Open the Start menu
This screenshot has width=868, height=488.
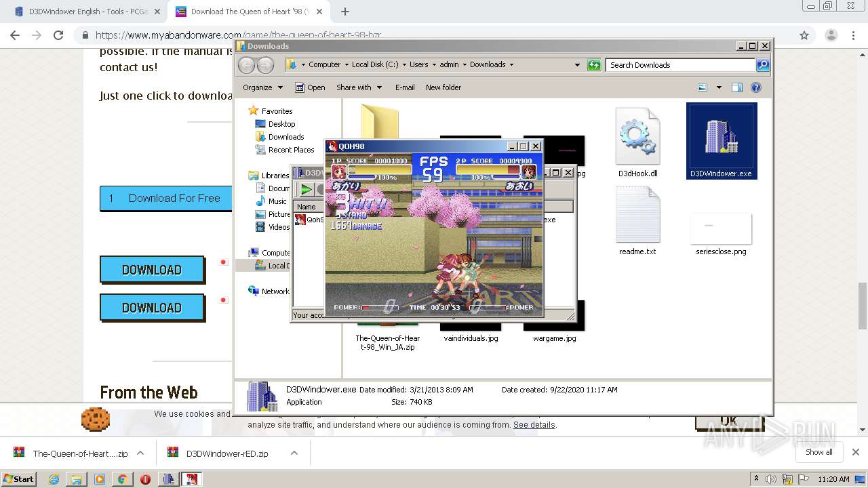19,479
